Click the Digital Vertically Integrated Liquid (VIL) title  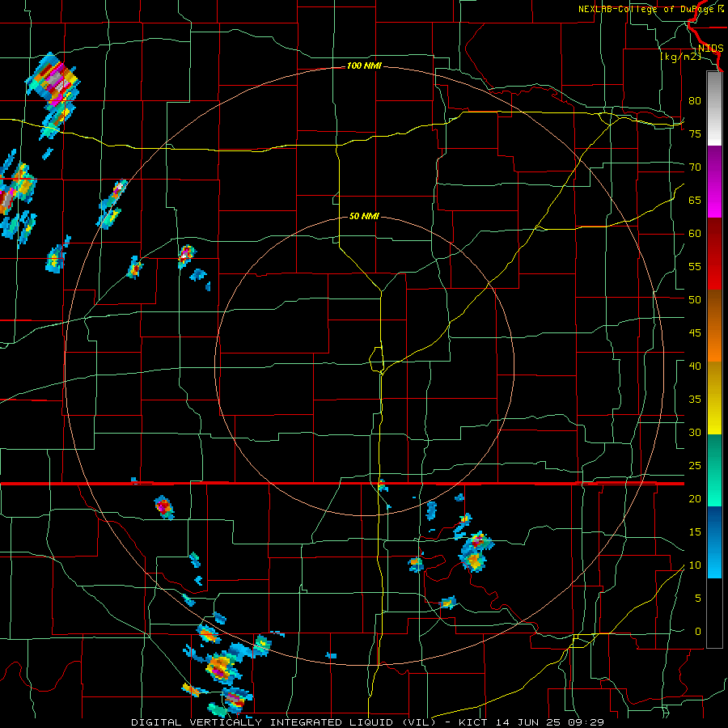(283, 722)
